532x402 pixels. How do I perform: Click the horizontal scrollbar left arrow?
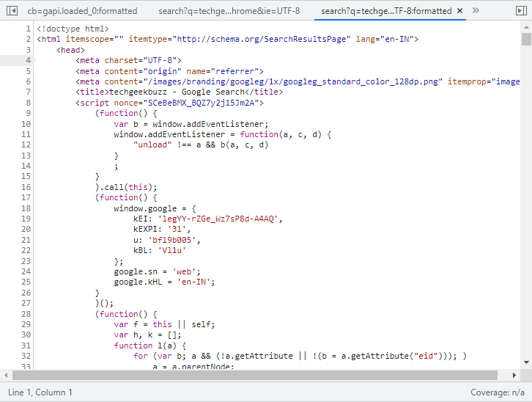coord(6,375)
